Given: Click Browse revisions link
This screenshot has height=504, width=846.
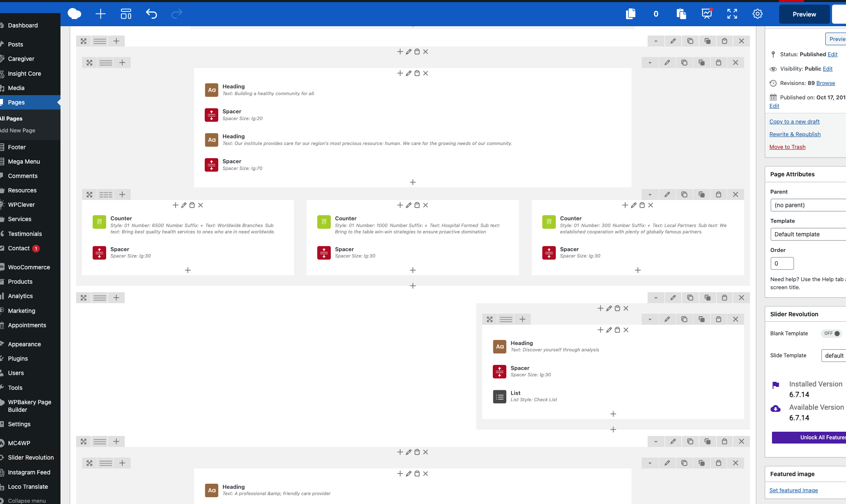Looking at the screenshot, I should (x=826, y=83).
